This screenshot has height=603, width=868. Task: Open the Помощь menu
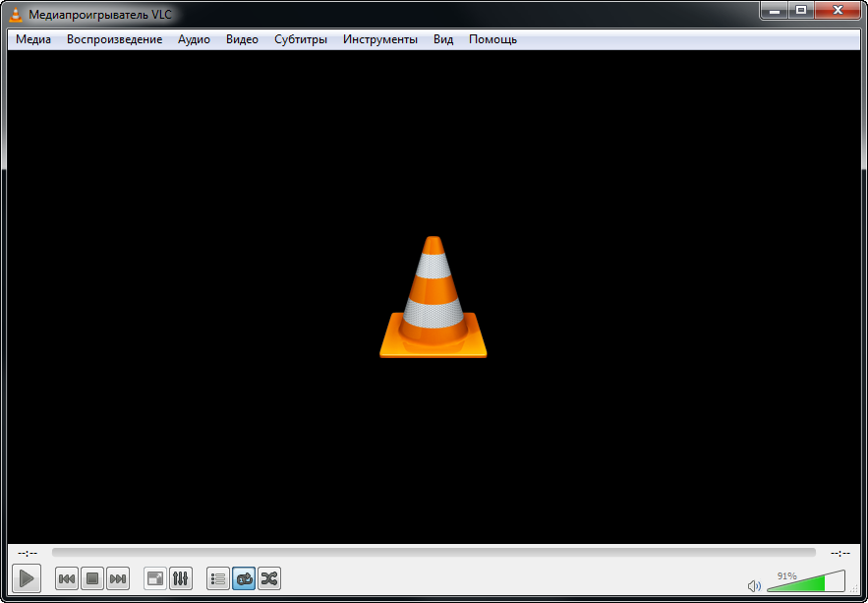[492, 39]
